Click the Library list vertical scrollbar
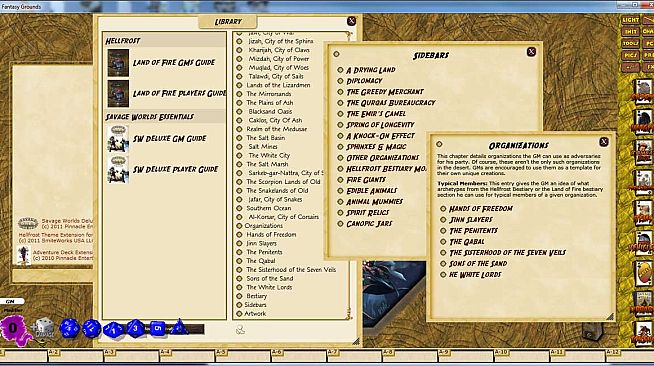This screenshot has width=654, height=366. coord(349,175)
